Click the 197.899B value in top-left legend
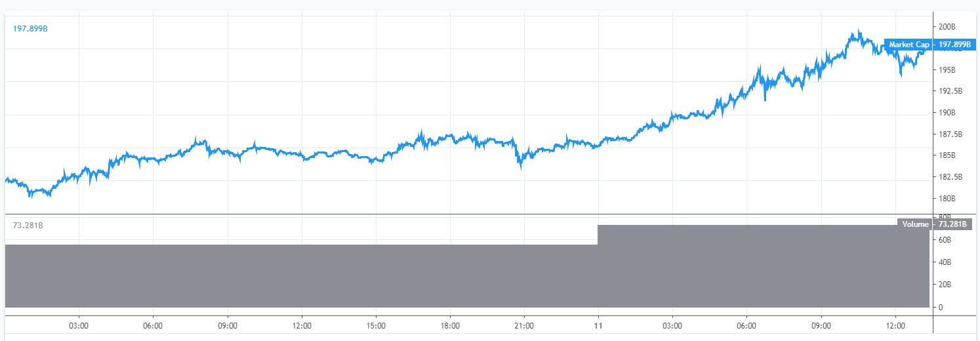 (30, 28)
